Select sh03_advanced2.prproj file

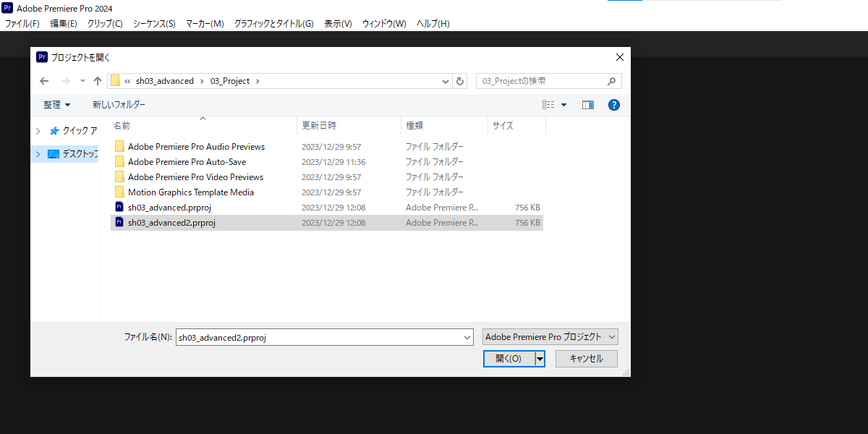(x=327, y=223)
